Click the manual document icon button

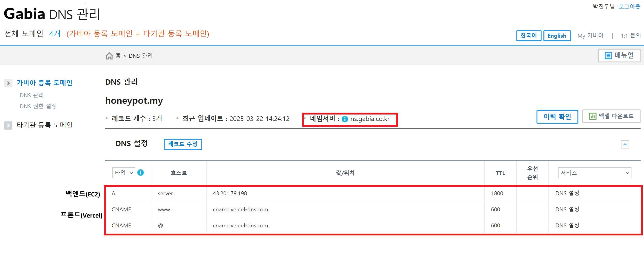coord(608,56)
